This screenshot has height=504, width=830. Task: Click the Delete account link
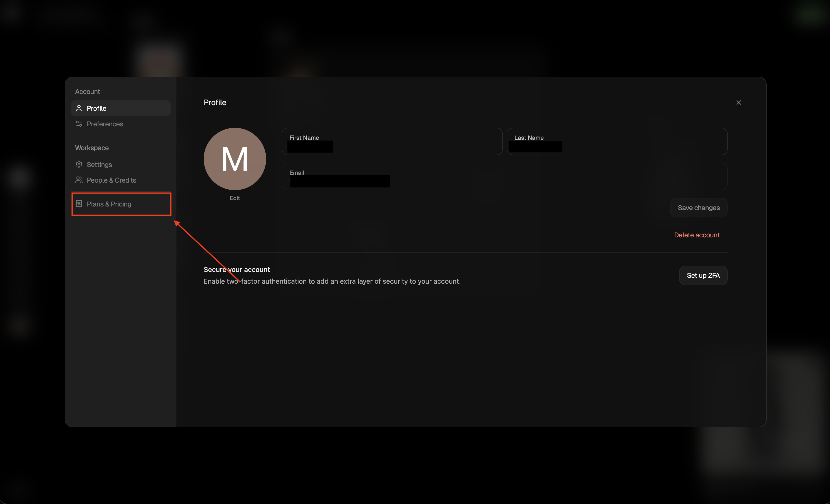pos(697,235)
